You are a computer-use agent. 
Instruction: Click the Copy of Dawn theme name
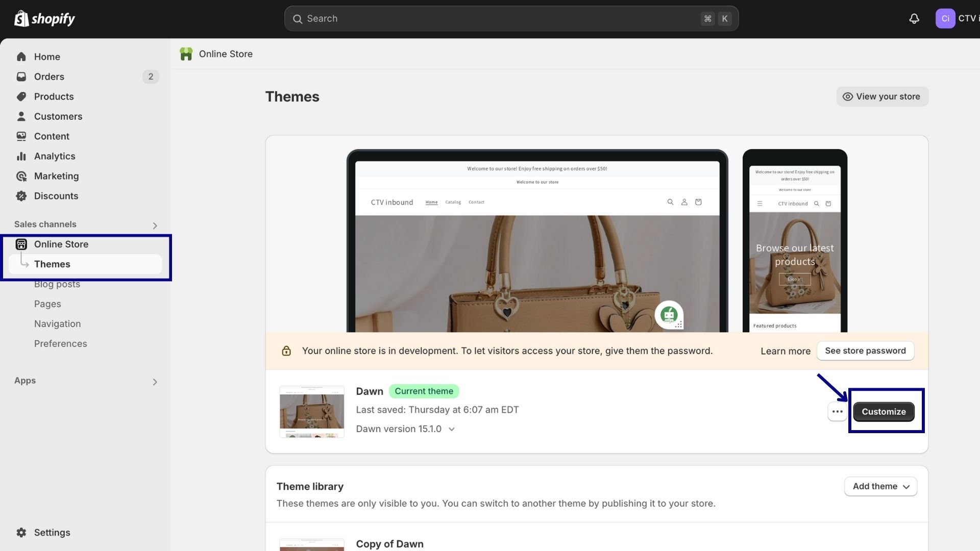click(389, 544)
